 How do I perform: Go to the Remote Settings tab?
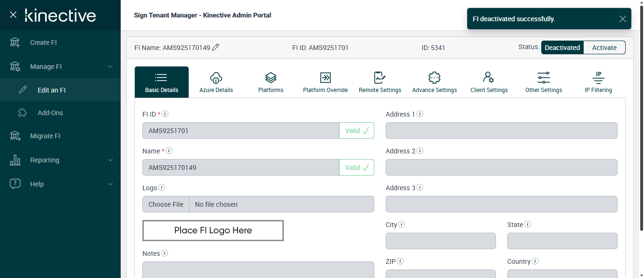coord(380,82)
